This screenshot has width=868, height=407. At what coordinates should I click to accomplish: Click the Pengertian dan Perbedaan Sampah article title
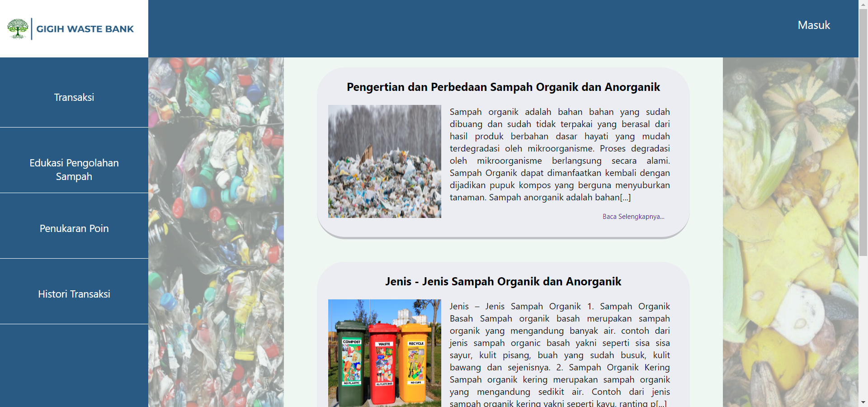point(503,87)
